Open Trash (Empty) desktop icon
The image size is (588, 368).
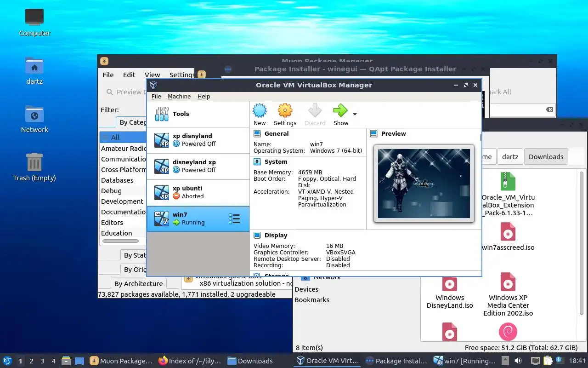pyautogui.click(x=34, y=162)
